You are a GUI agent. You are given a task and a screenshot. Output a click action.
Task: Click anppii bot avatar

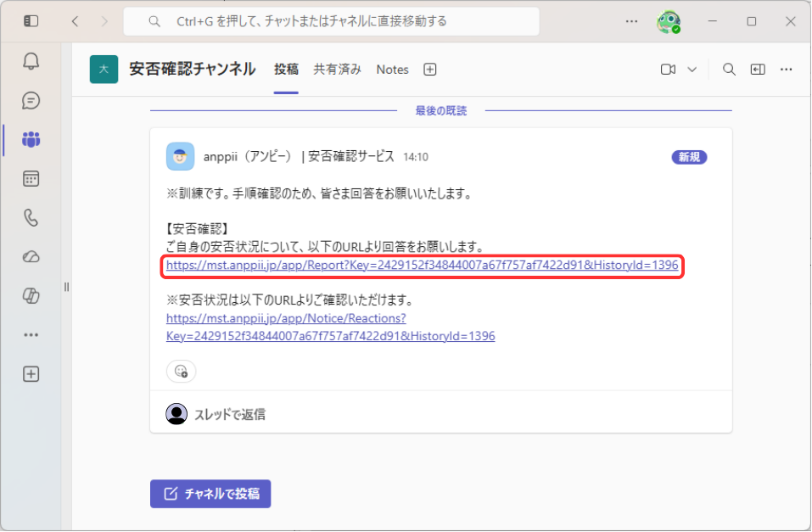[180, 156]
